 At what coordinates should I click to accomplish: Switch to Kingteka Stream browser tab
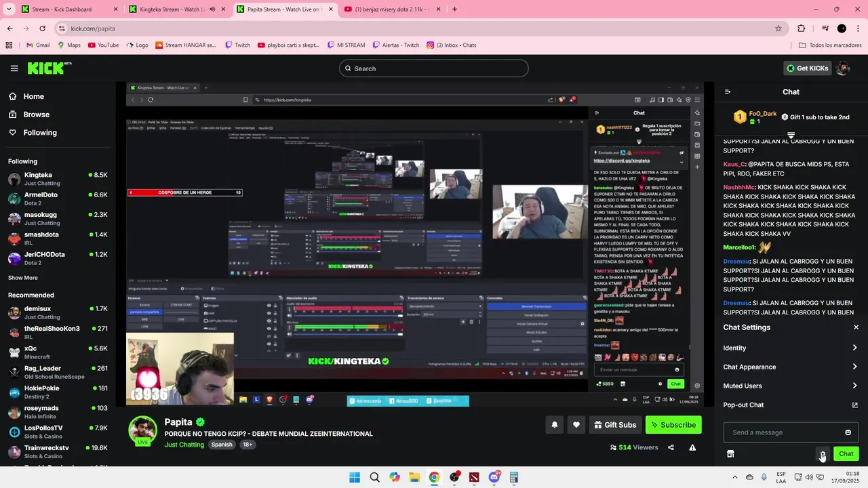(x=175, y=9)
